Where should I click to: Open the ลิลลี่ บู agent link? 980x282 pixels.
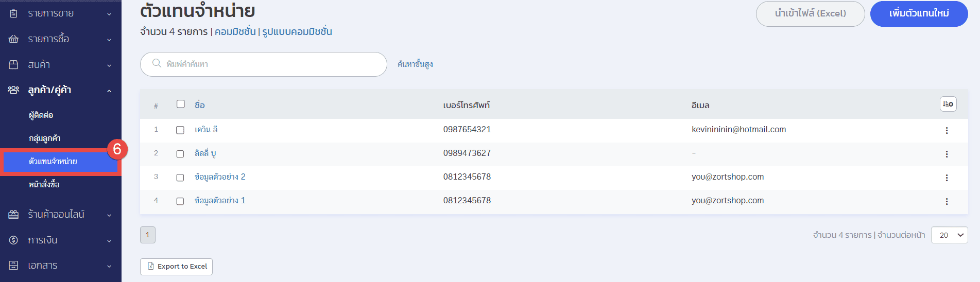tap(205, 153)
